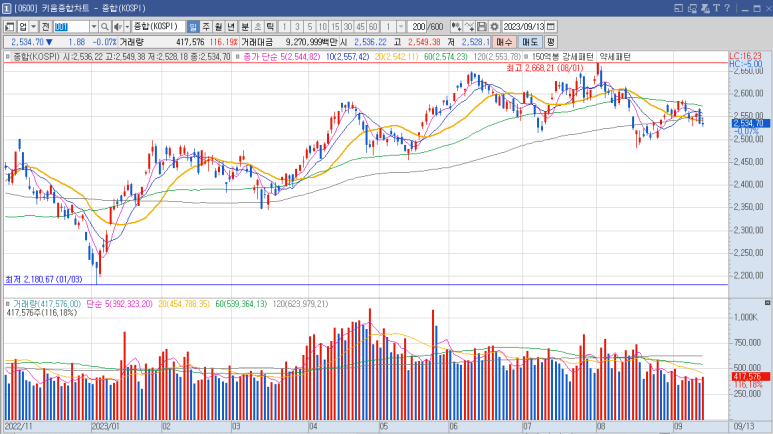Click the 120(2,553,78) moving average legend
773x434 pixels.
497,57
